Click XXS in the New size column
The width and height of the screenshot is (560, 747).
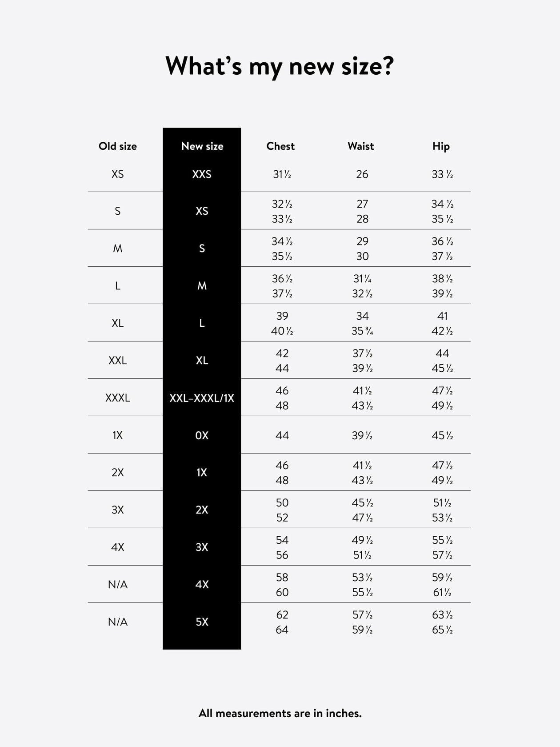point(202,174)
